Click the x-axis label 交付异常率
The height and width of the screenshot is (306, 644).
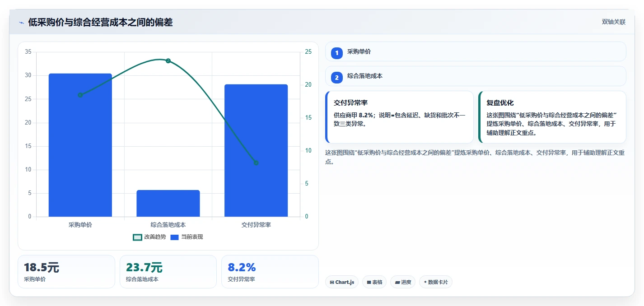point(256,224)
